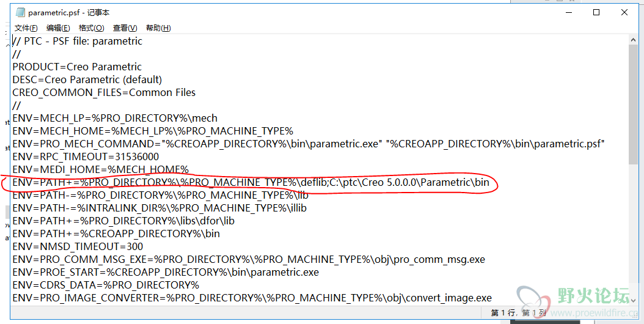Click the window title 'parametric.psf - 记事本'
This screenshot has width=644, height=324.
[x=69, y=13]
